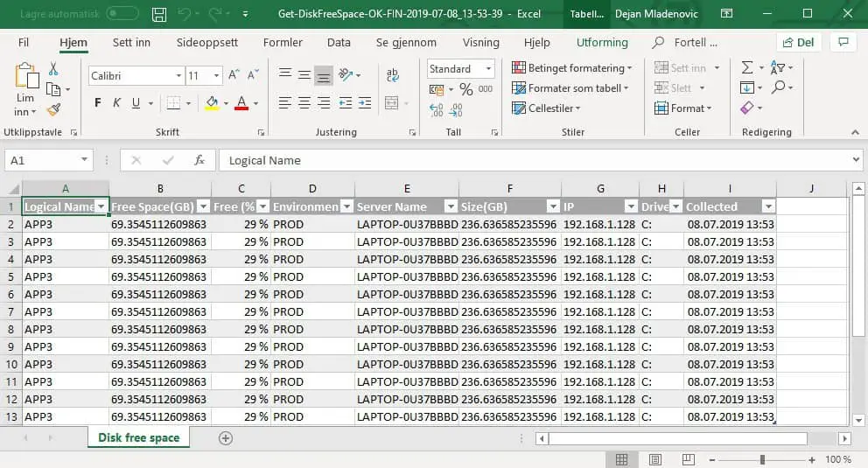This screenshot has width=868, height=468.
Task: Open the comments speech bubble icon
Action: point(843,42)
